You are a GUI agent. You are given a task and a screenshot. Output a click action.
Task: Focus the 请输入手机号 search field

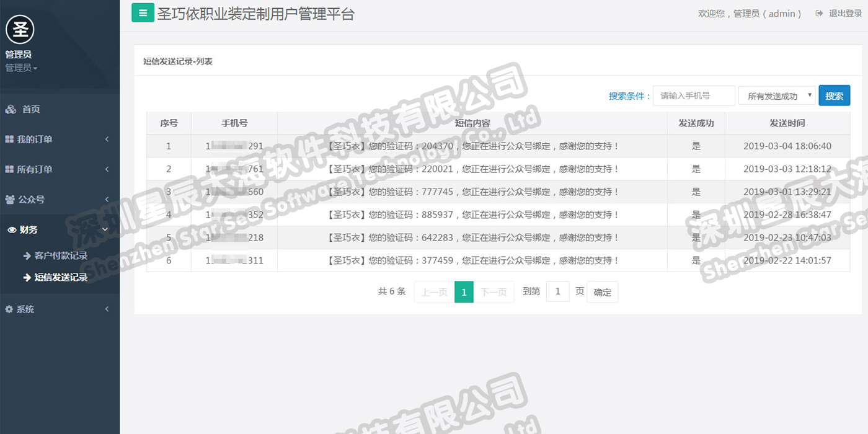pos(694,95)
